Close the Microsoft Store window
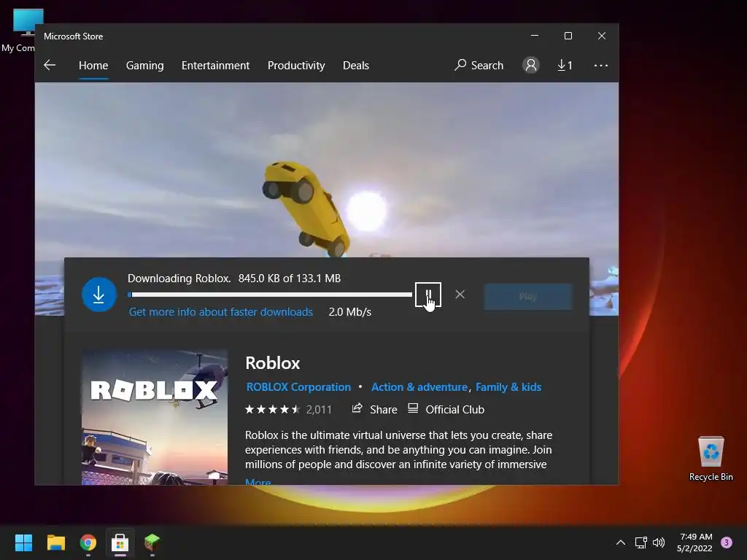747x560 pixels. click(x=602, y=36)
